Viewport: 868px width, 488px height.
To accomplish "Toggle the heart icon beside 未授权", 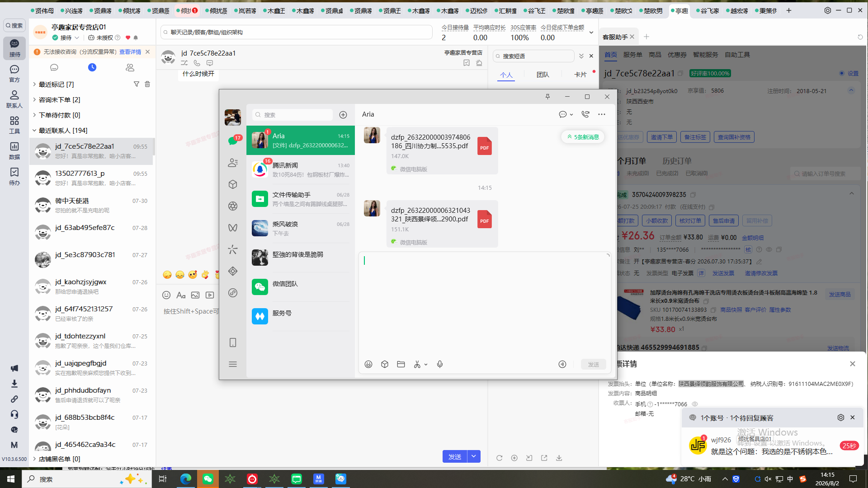I will pos(128,38).
